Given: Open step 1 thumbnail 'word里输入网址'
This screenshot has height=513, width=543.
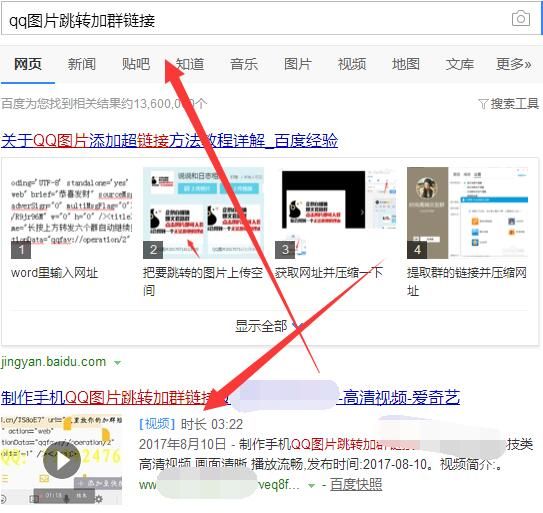Looking at the screenshot, I should coord(71,213).
